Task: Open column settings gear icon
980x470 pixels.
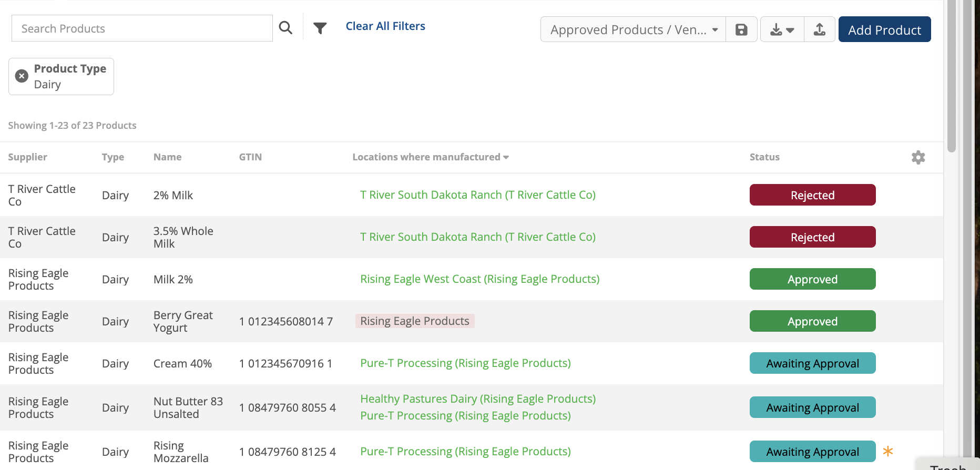Action: tap(918, 157)
